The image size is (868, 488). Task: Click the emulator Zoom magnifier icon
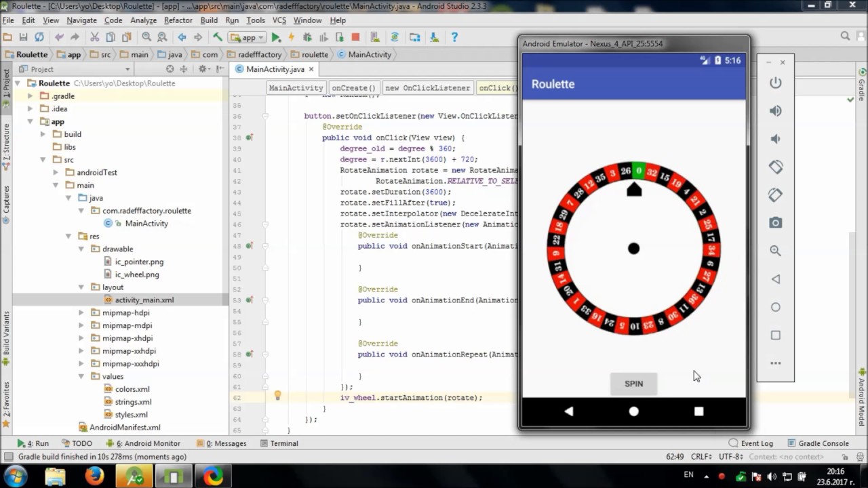(x=775, y=251)
